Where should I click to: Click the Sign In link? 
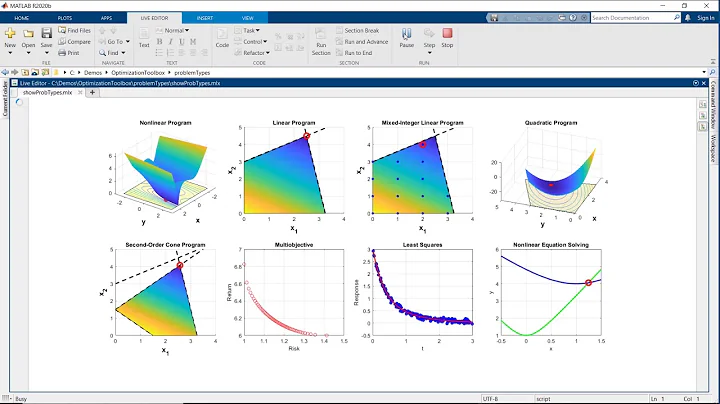click(706, 18)
